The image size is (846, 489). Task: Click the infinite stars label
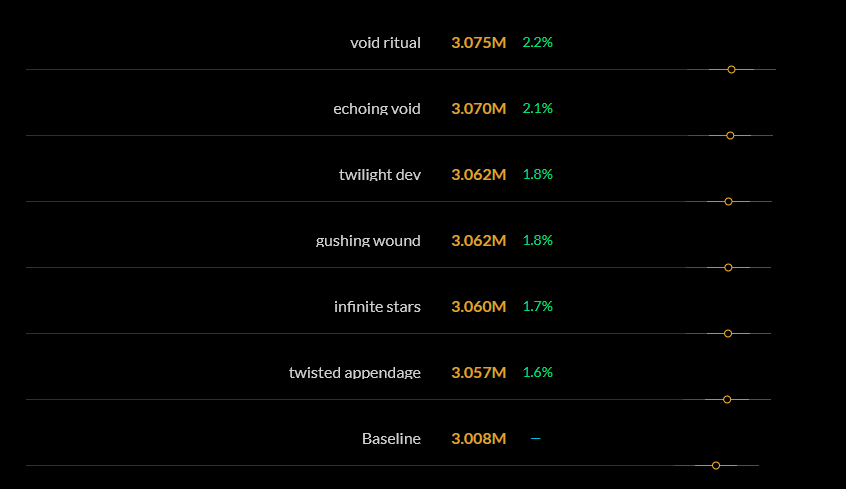click(377, 307)
